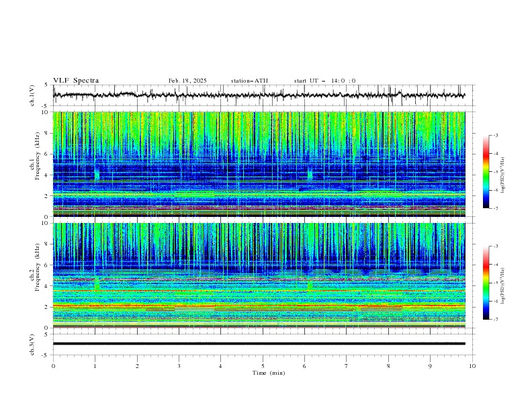Click the "VLF Spectra" title text

[x=76, y=81]
